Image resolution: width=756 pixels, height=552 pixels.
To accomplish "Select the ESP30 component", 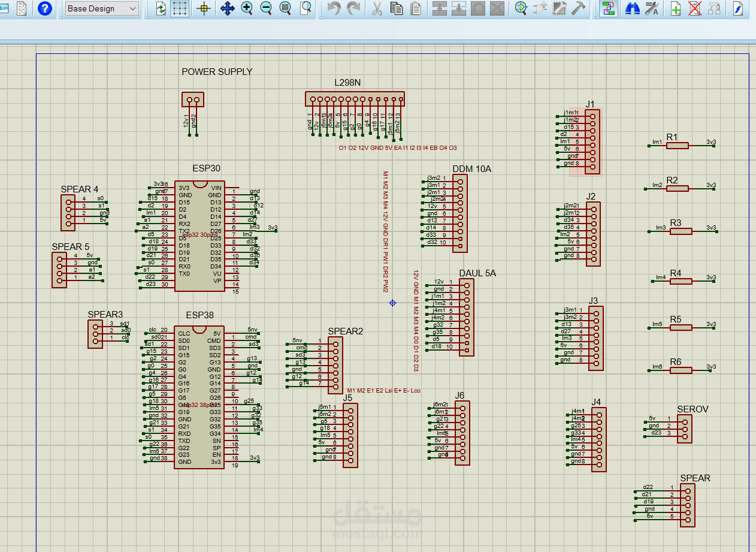I will [199, 237].
